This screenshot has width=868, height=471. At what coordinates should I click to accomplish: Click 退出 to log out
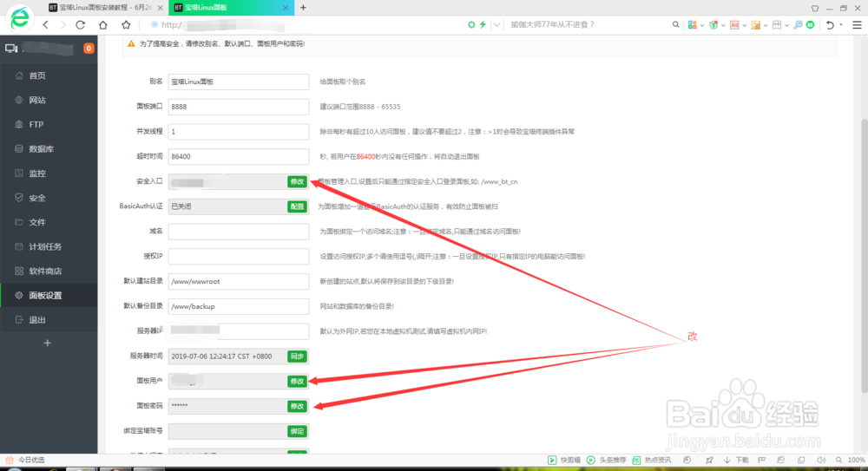(49, 319)
